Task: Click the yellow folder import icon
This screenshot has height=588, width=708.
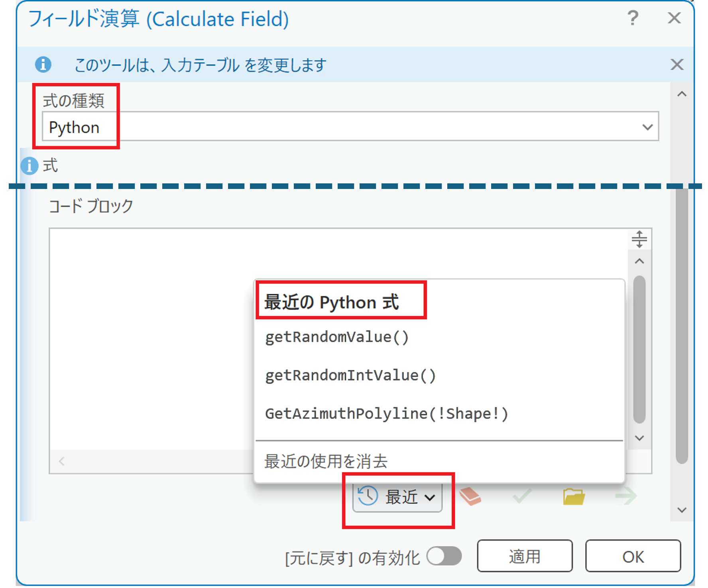Action: click(574, 496)
